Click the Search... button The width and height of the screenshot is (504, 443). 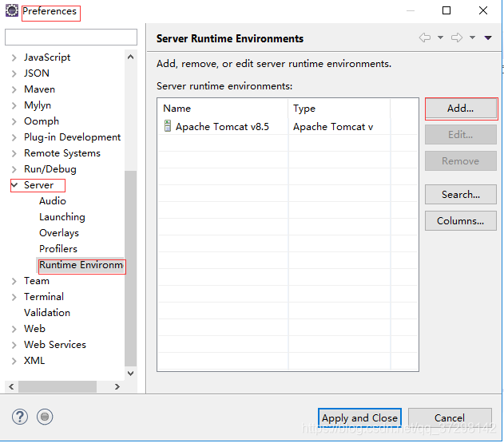[461, 194]
